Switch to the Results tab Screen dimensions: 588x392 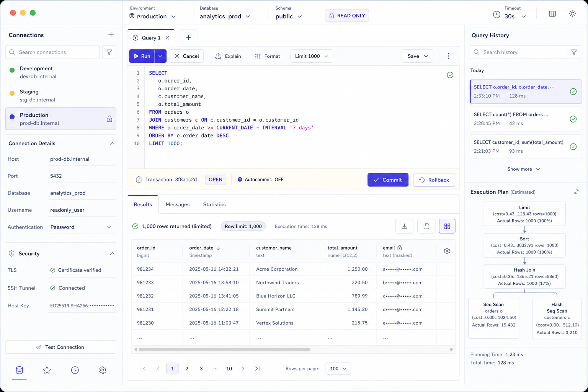click(x=143, y=205)
